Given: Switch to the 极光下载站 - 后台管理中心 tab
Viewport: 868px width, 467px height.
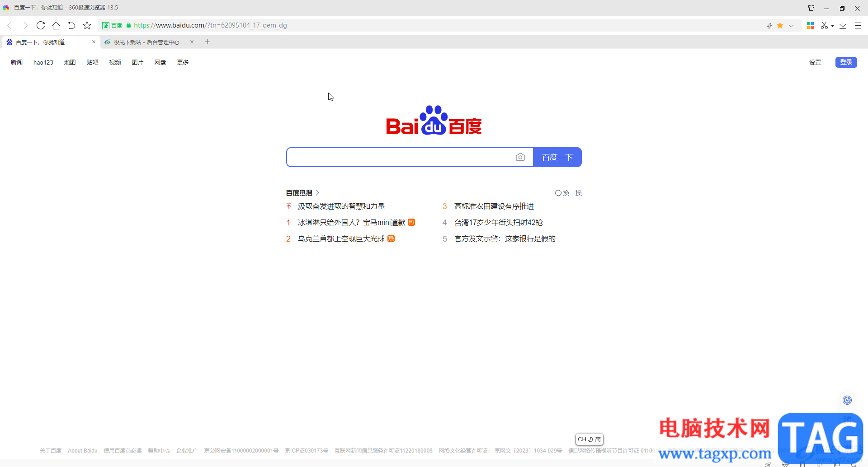Looking at the screenshot, I should tap(146, 42).
